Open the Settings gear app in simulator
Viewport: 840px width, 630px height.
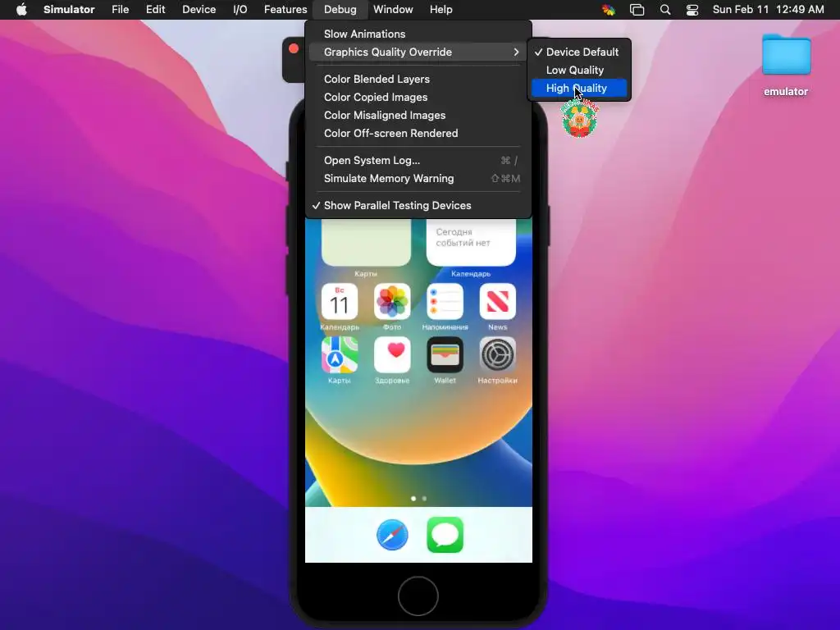pyautogui.click(x=497, y=354)
